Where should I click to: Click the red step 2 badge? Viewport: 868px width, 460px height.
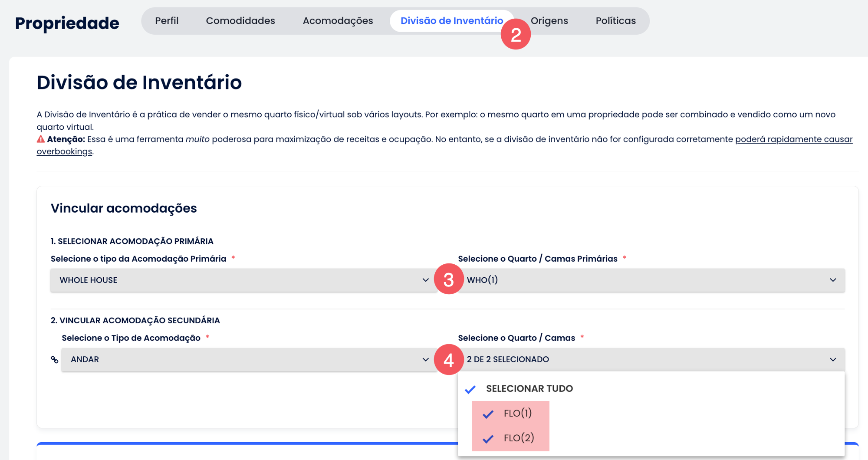[516, 35]
